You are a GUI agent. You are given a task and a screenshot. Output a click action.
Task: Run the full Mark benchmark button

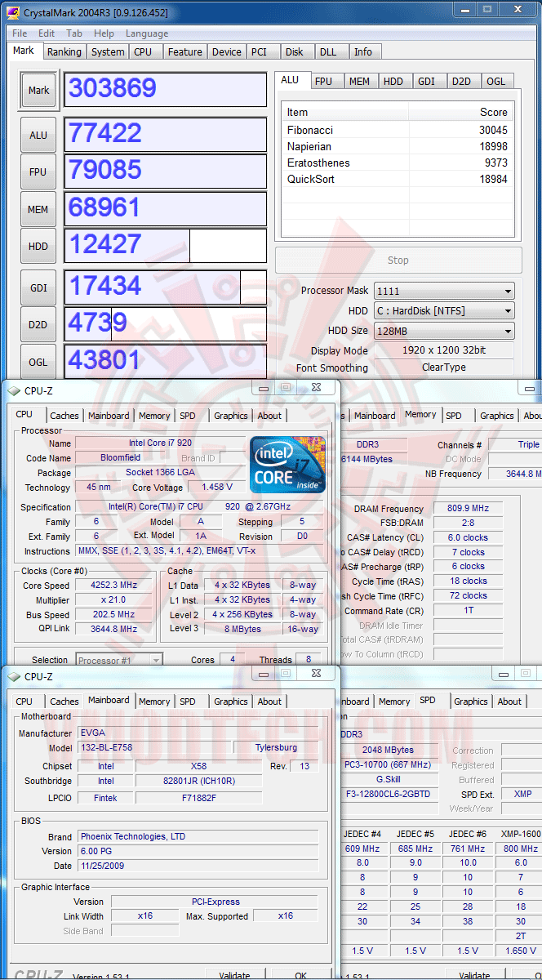pos(38,91)
